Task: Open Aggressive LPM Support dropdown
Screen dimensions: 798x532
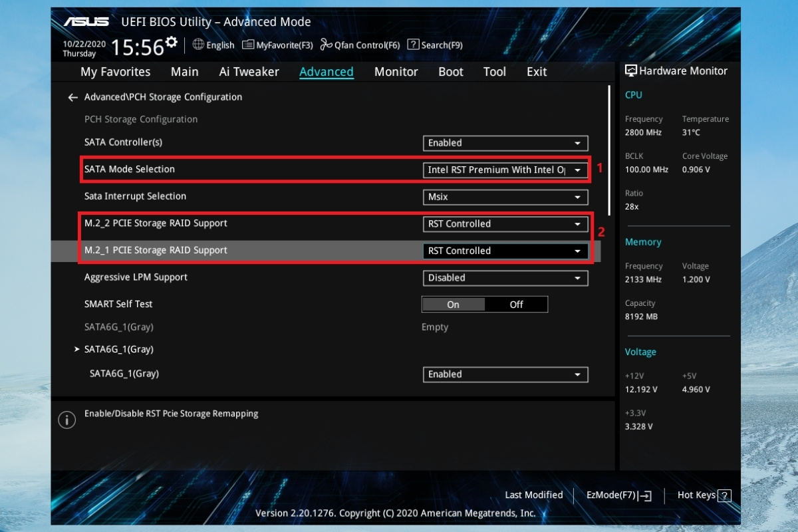Action: (505, 278)
